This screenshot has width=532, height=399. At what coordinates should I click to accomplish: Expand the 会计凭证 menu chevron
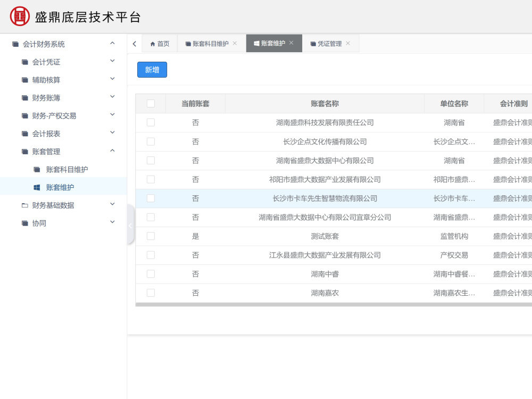(x=112, y=61)
